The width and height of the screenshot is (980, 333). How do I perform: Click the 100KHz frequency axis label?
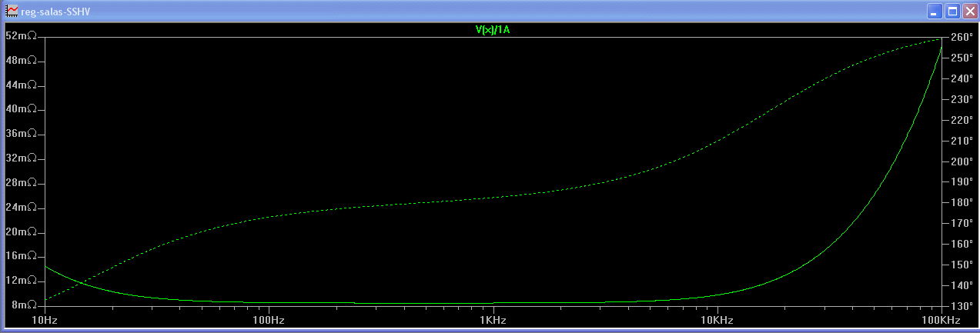(941, 319)
